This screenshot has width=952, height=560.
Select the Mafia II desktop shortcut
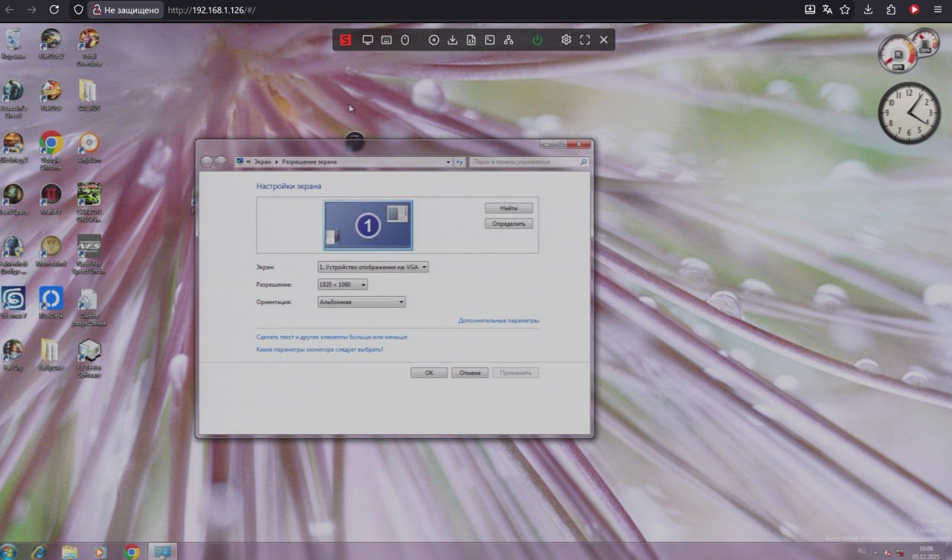[51, 199]
